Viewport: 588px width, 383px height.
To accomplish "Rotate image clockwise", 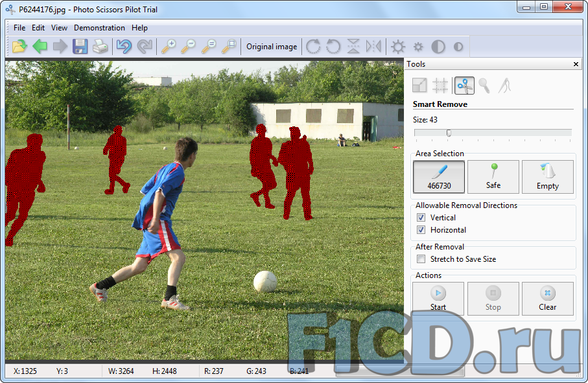I will point(313,47).
